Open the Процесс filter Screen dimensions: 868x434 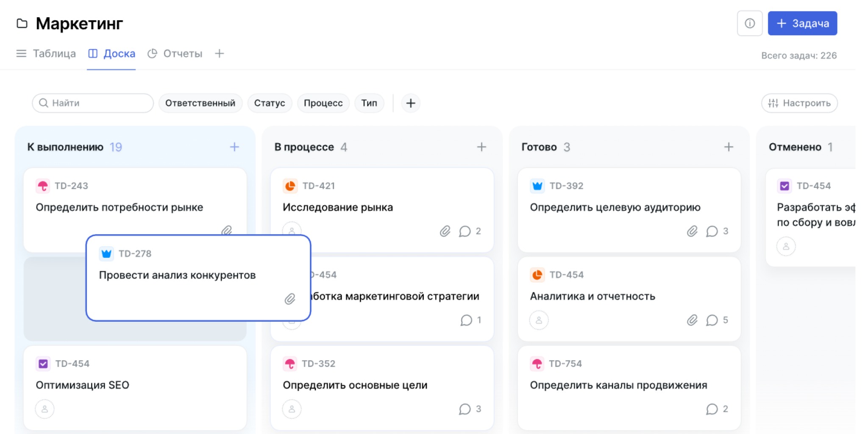click(x=323, y=103)
